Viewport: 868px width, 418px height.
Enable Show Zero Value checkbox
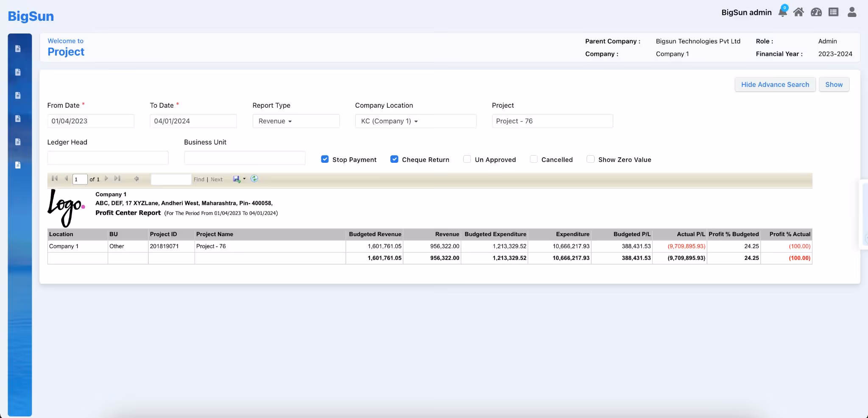point(590,159)
